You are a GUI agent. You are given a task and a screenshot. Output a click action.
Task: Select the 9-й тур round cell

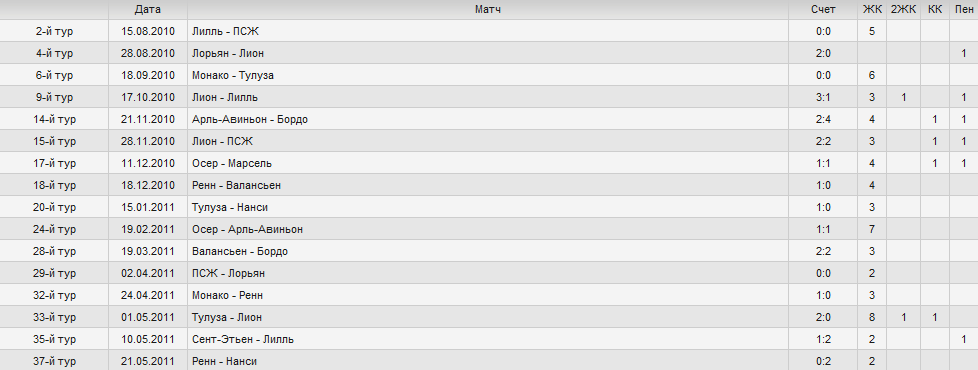(x=54, y=97)
